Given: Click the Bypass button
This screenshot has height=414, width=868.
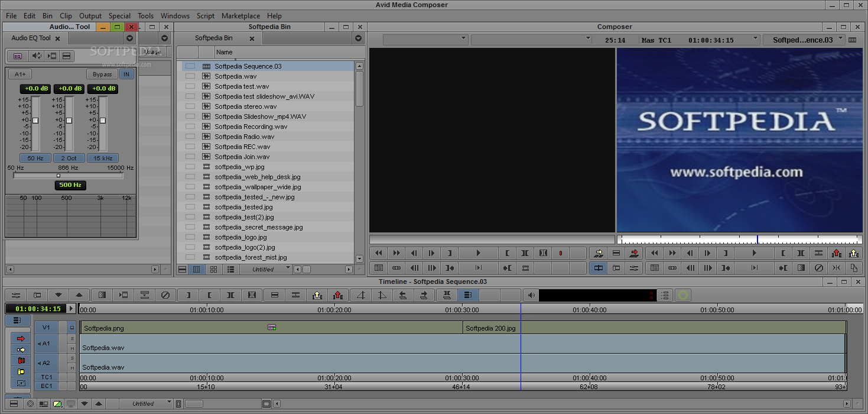Looking at the screenshot, I should [x=102, y=75].
